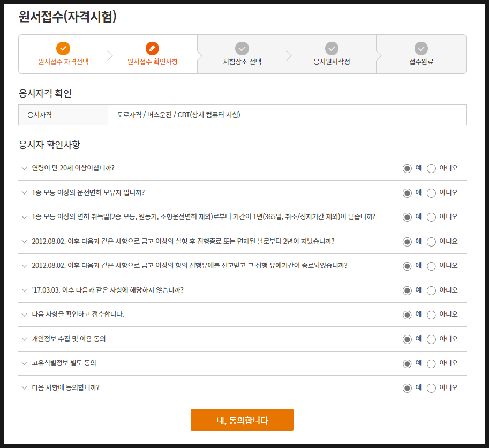The height and width of the screenshot is (448, 489).
Task: Select 예 for 다음 사항에 동의합니까
Action: pos(407,388)
